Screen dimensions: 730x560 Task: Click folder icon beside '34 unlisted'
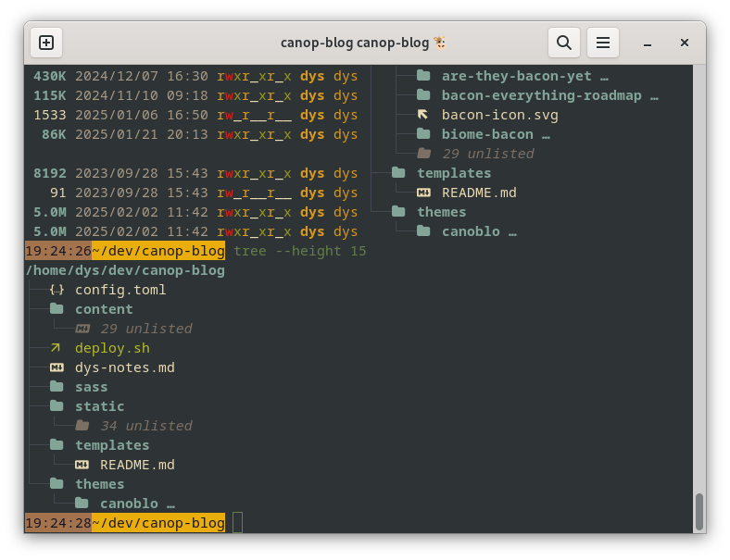click(82, 425)
